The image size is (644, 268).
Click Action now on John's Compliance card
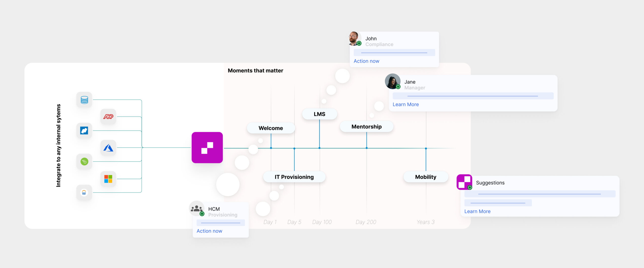pyautogui.click(x=366, y=61)
